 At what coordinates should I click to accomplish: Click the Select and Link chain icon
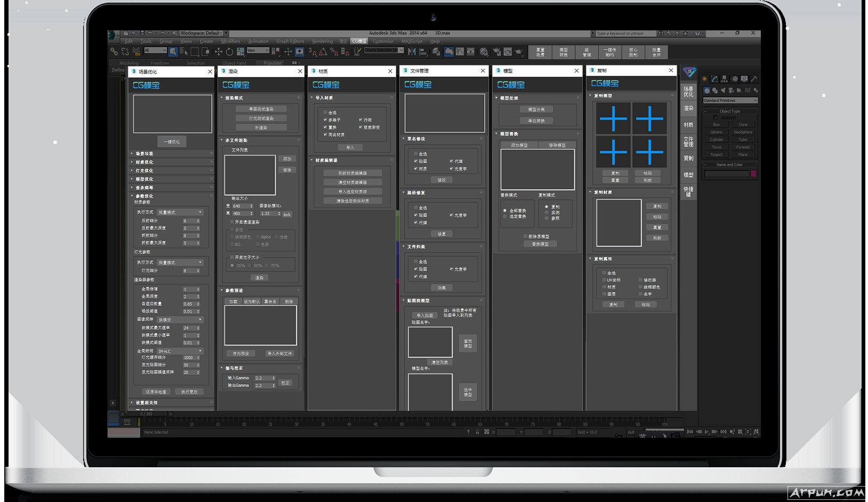coord(114,52)
